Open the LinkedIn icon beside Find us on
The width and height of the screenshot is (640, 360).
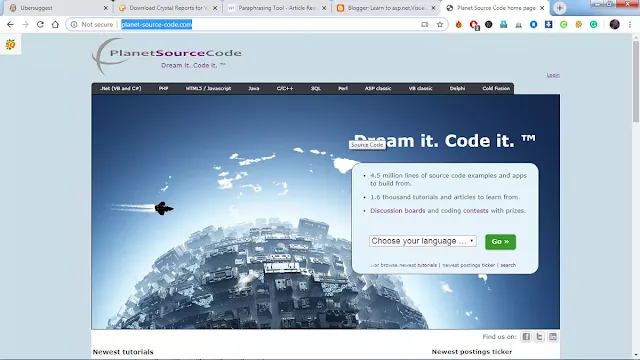tap(553, 337)
